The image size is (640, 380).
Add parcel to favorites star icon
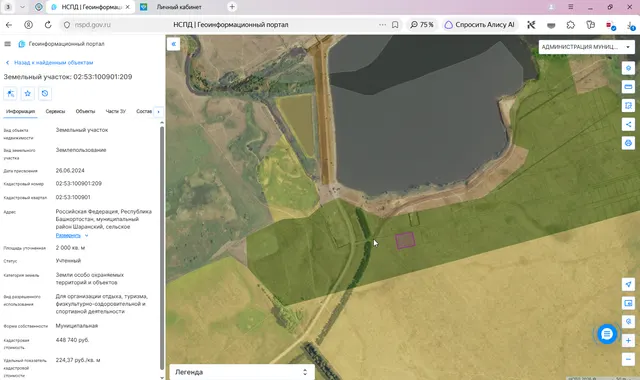tap(27, 93)
